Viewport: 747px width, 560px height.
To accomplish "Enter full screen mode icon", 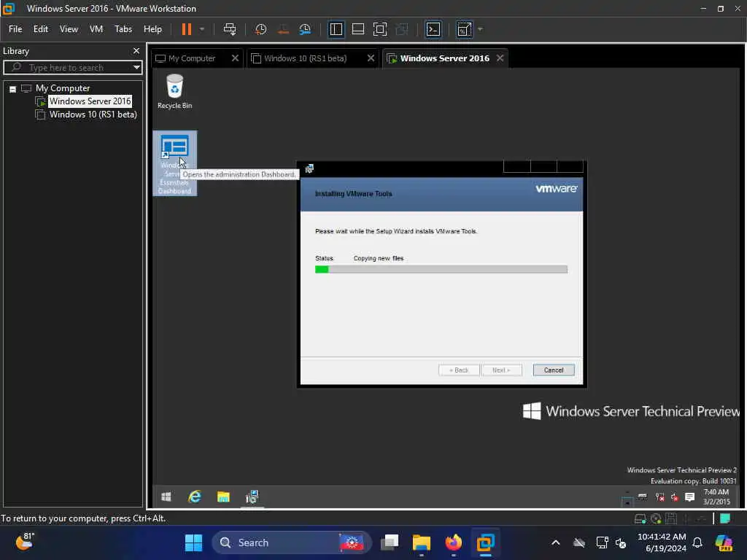I will click(379, 29).
